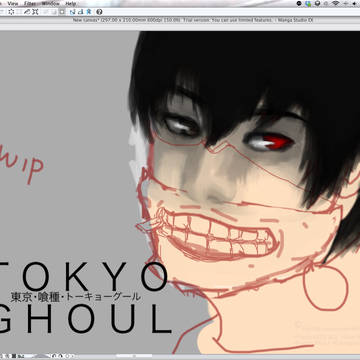Click the canvas title text 'New canvas'
The height and width of the screenshot is (360, 360).
[84, 20]
